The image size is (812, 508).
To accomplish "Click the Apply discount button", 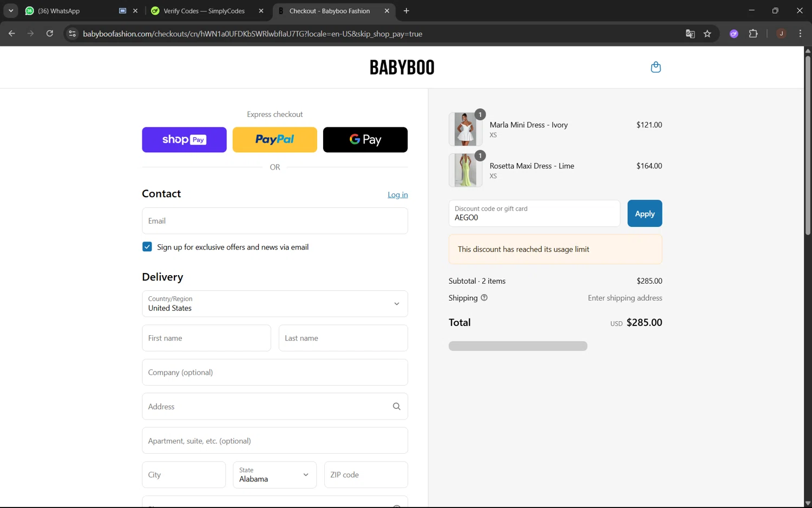I will click(645, 213).
